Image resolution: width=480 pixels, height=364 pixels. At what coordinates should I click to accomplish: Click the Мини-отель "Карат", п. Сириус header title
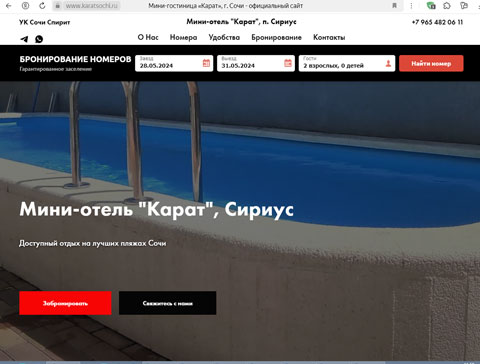[241, 22]
